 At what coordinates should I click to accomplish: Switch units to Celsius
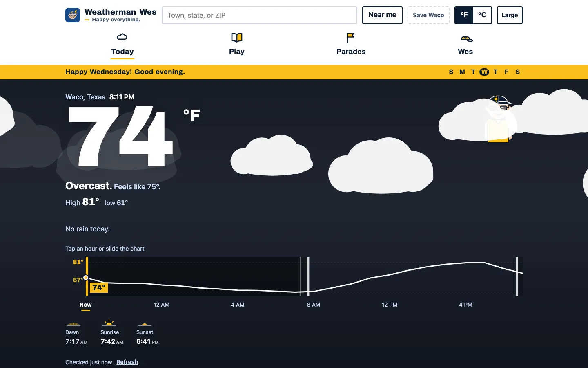(482, 15)
